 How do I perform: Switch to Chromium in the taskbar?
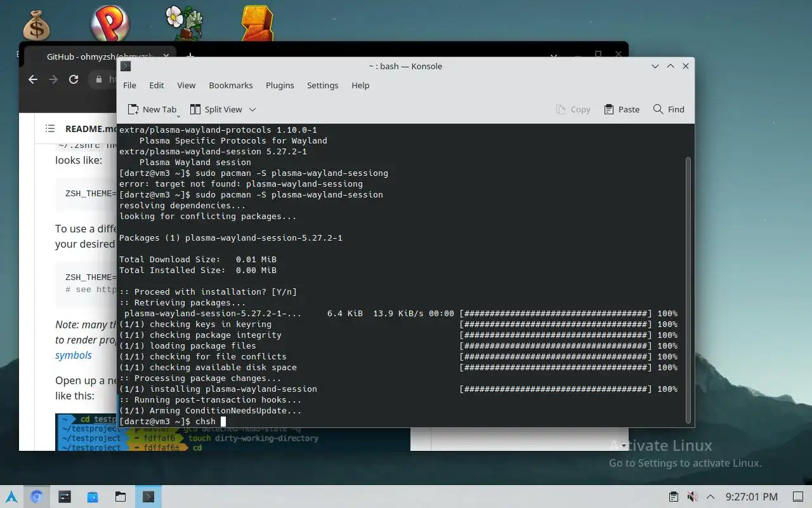[36, 497]
